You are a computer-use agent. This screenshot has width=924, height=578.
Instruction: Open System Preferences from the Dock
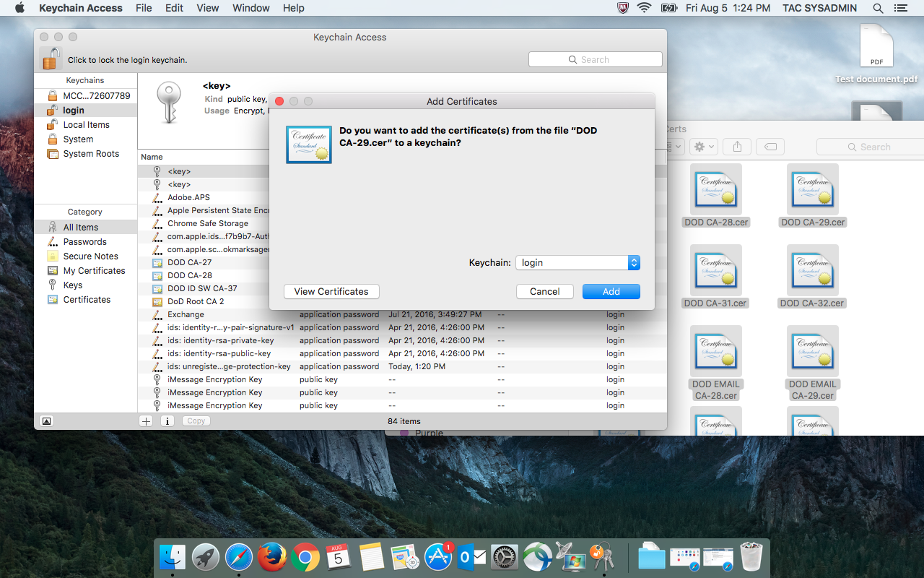(x=505, y=557)
